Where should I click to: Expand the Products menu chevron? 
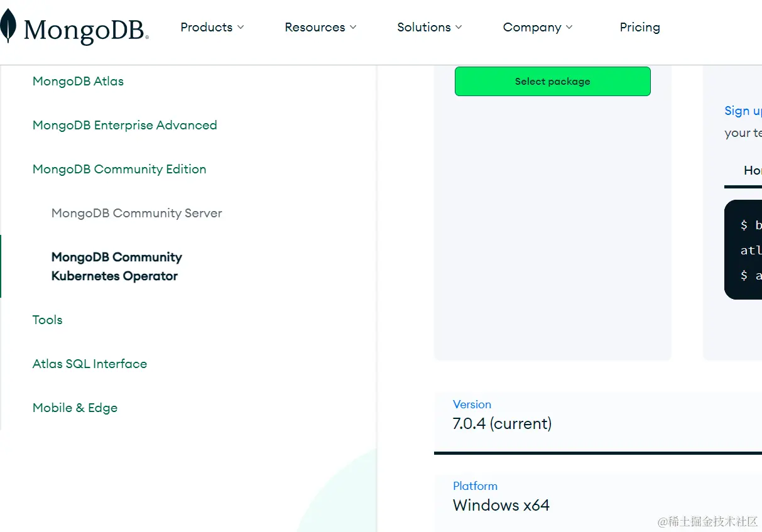(241, 27)
